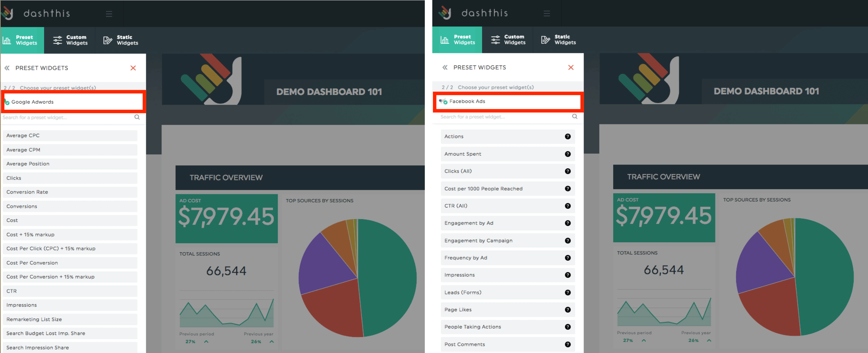Open Preset Widgets tab in right screenshot

tap(457, 40)
